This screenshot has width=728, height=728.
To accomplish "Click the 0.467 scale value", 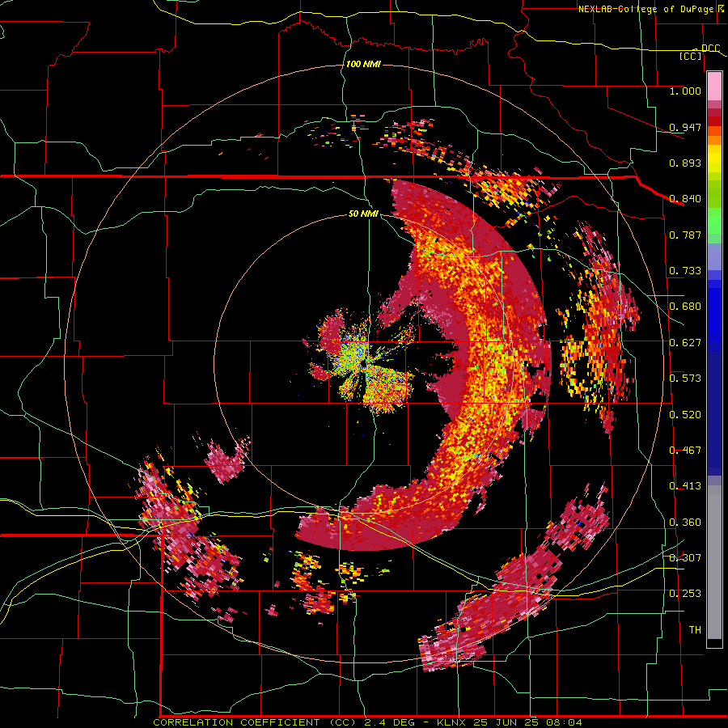I will click(685, 451).
